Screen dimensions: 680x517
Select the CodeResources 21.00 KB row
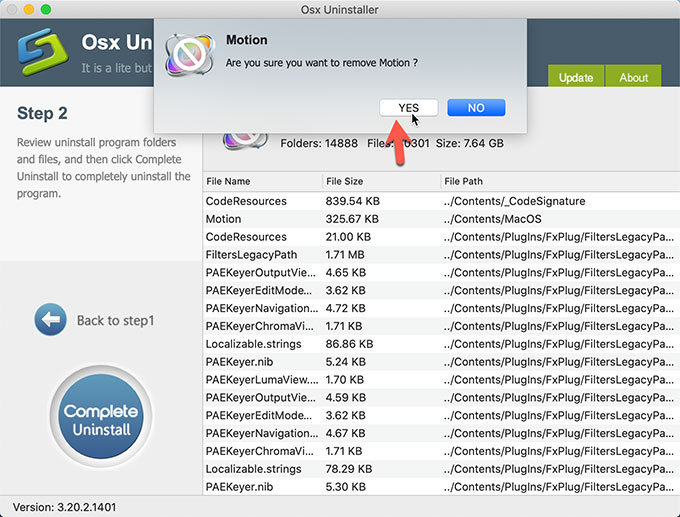[x=441, y=237]
